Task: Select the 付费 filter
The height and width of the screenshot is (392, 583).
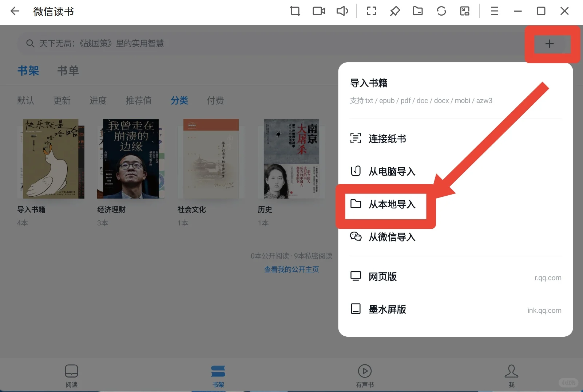Action: tap(215, 100)
